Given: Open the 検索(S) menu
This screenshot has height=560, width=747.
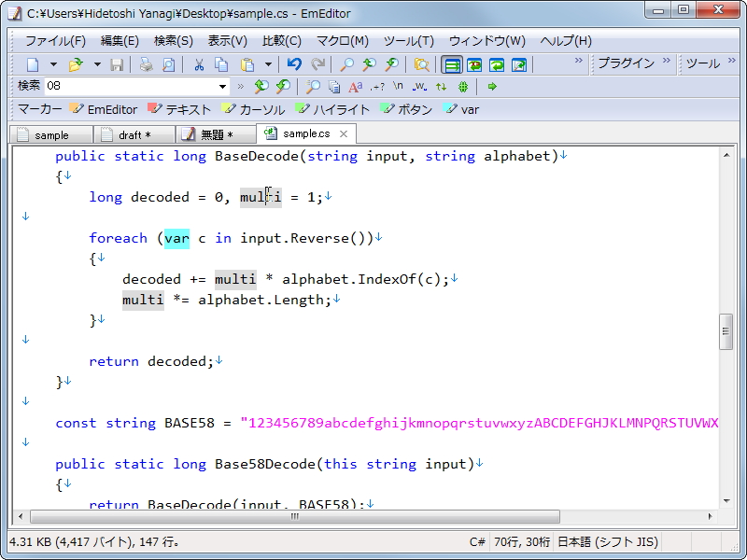Looking at the screenshot, I should [x=174, y=41].
